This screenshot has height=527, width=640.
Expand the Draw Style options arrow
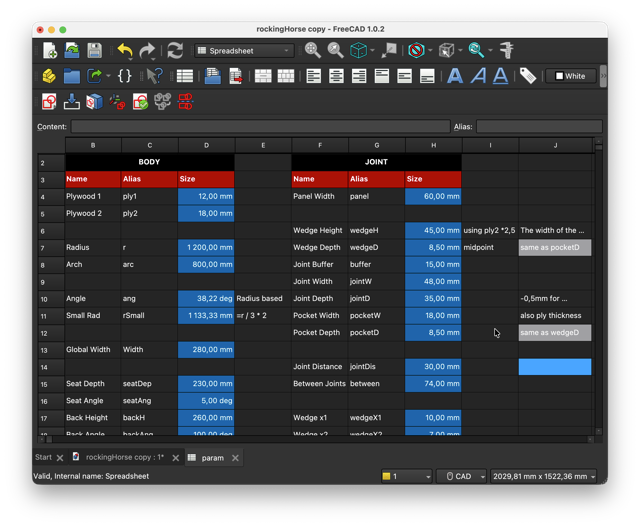tap(430, 51)
